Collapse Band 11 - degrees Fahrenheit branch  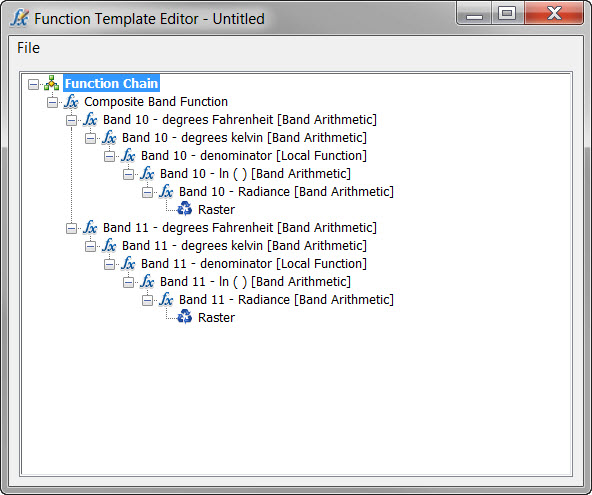click(x=71, y=228)
